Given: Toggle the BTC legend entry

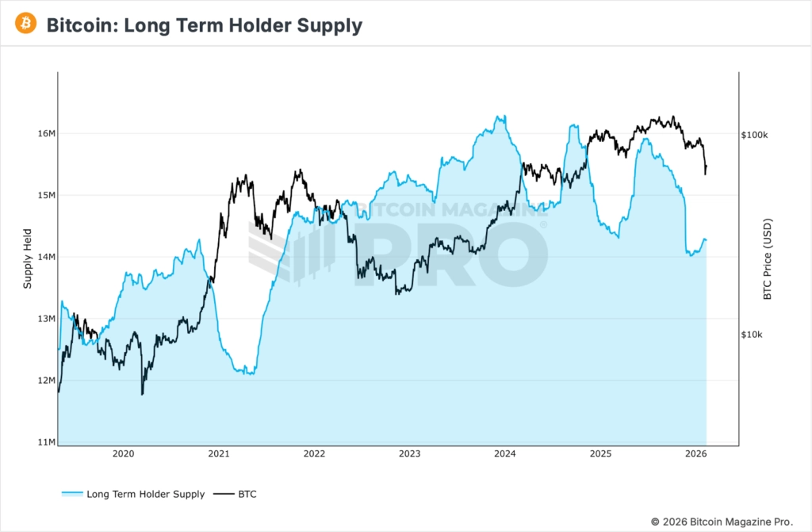Looking at the screenshot, I should 247,494.
